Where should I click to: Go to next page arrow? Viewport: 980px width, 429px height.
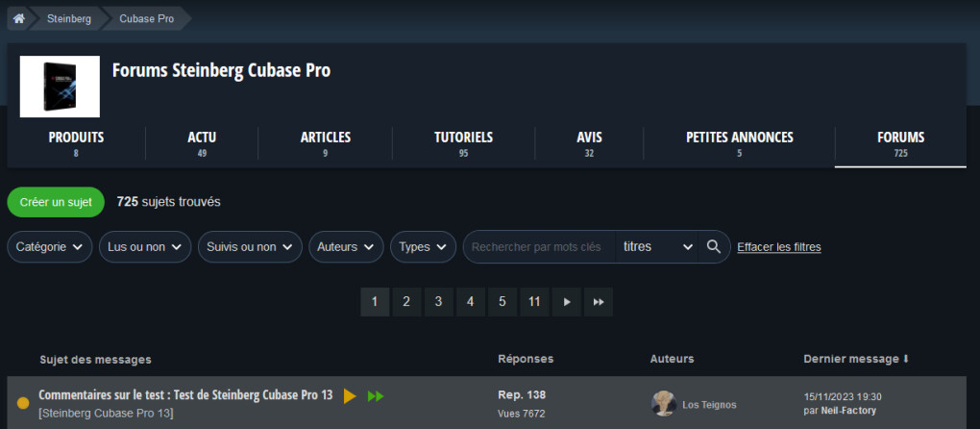567,302
